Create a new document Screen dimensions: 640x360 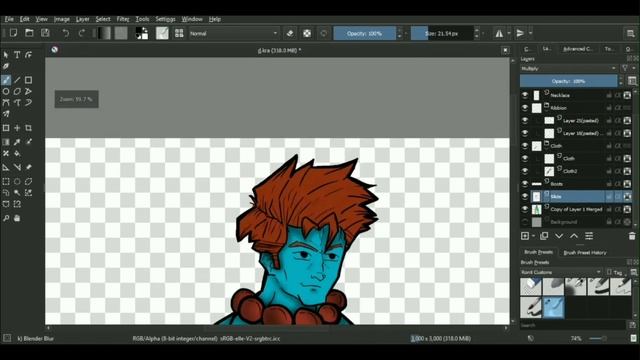click(x=13, y=33)
